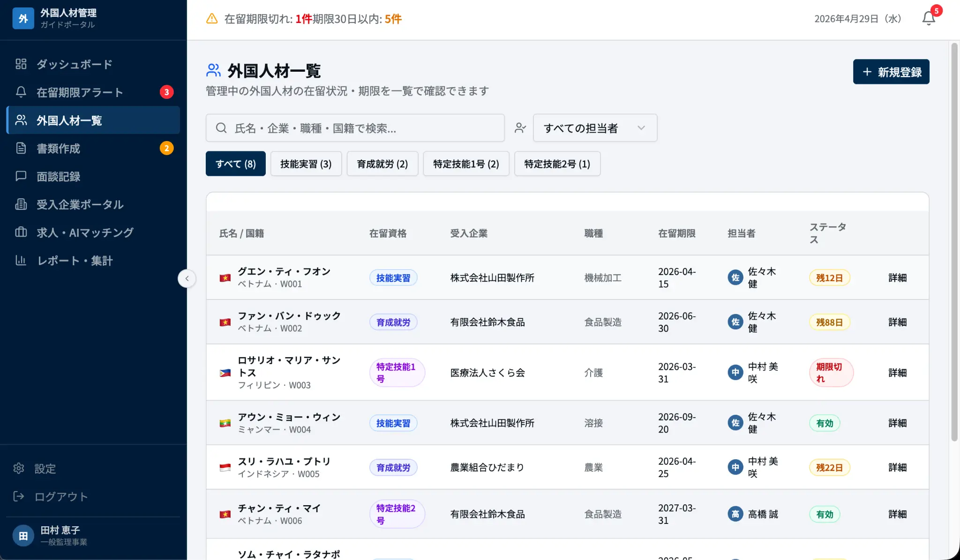
Task: Open the すべての担当者 dropdown
Action: [595, 128]
